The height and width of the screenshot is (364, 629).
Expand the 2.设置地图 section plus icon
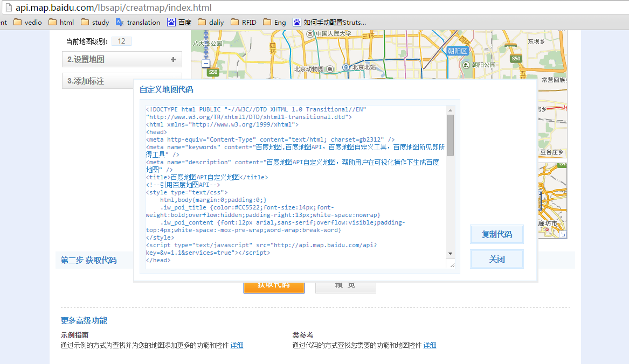pyautogui.click(x=174, y=59)
